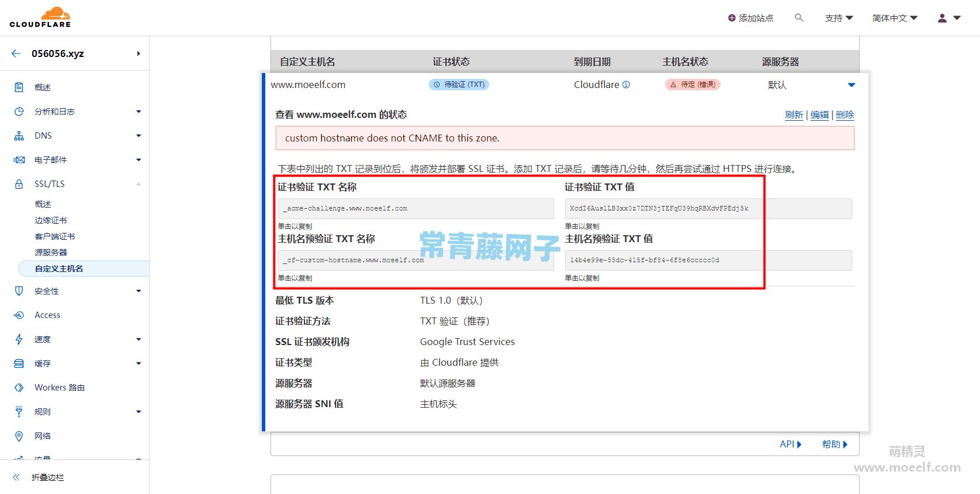Expand the 缓存 submenu arrow
Screen dimensions: 980x494
pos(139,363)
